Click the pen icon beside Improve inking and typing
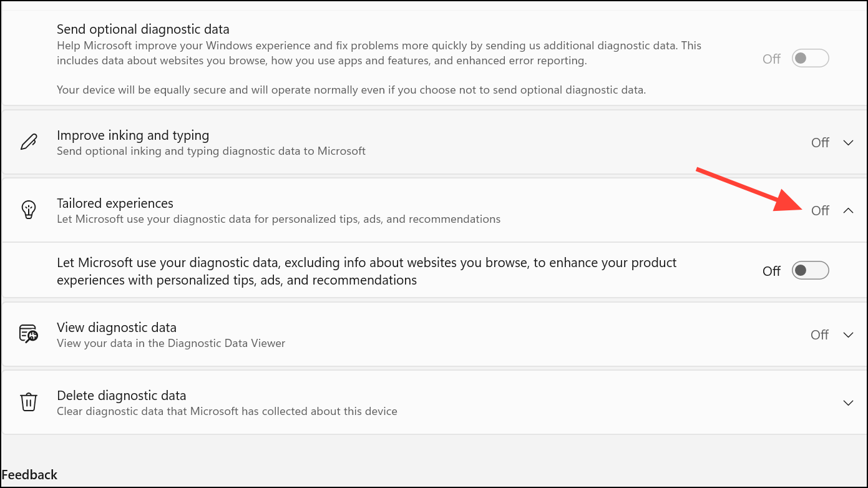Screen dimensions: 868x488 click(x=29, y=142)
